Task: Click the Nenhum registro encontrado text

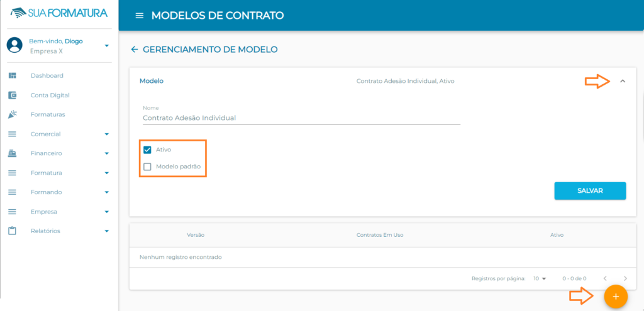Action: coord(180,257)
